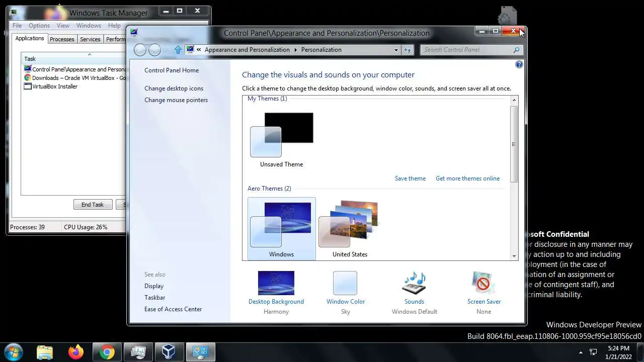The width and height of the screenshot is (644, 362).
Task: Click the themes list scrollbar thumb
Action: coord(514,144)
